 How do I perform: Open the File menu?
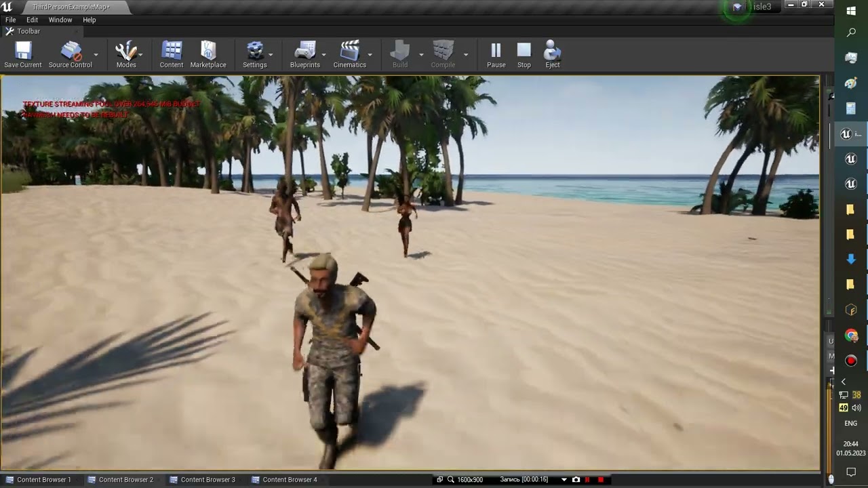pyautogui.click(x=11, y=20)
